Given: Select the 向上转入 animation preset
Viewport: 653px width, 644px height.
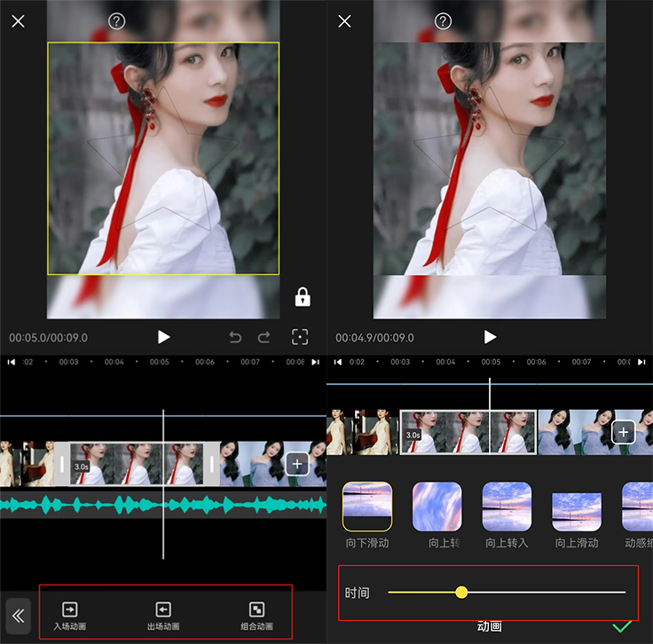Looking at the screenshot, I should coord(507,515).
